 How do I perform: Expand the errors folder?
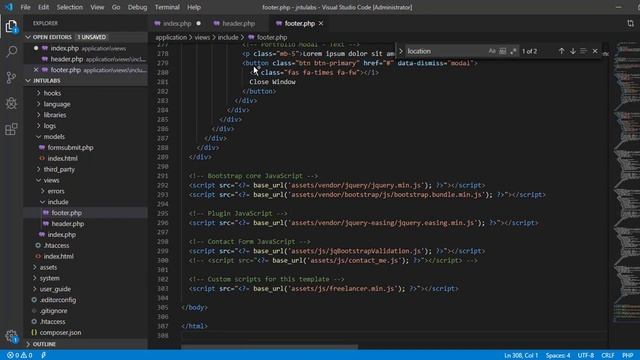[x=56, y=191]
